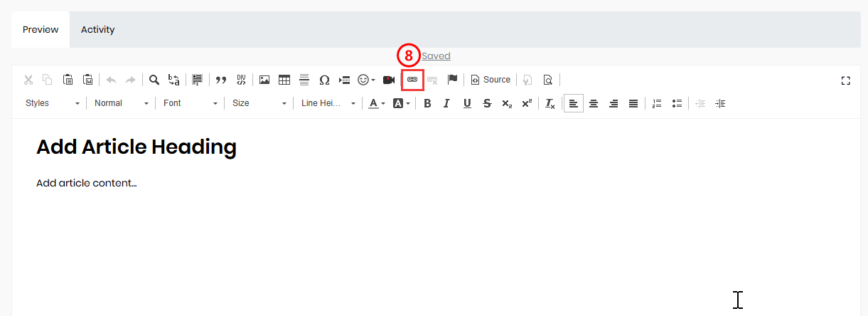Insert an image using the Image icon
Viewport: 868px width, 316px height.
[264, 80]
